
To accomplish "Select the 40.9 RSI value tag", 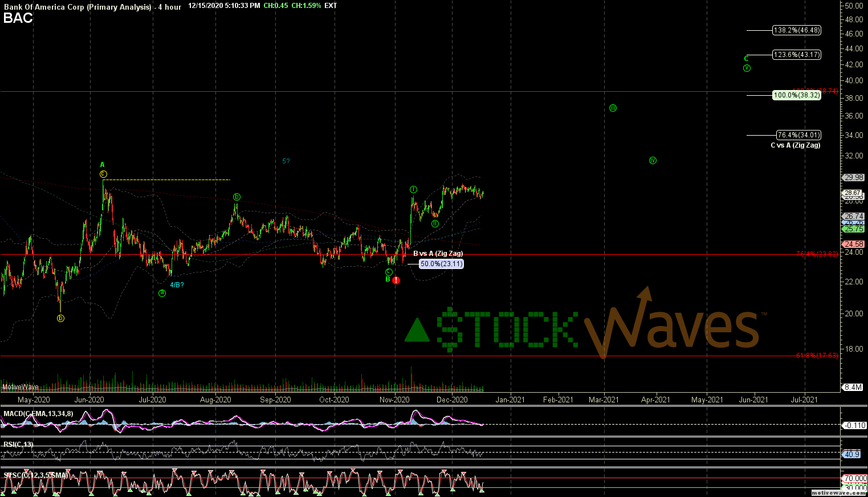I will 851,454.
